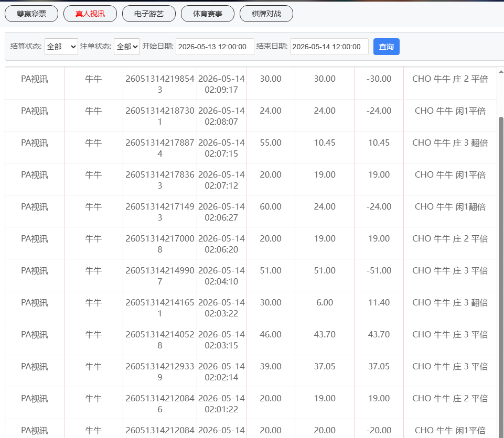Select order number 260513142129339
This screenshot has width=504, height=438.
pyautogui.click(x=160, y=372)
